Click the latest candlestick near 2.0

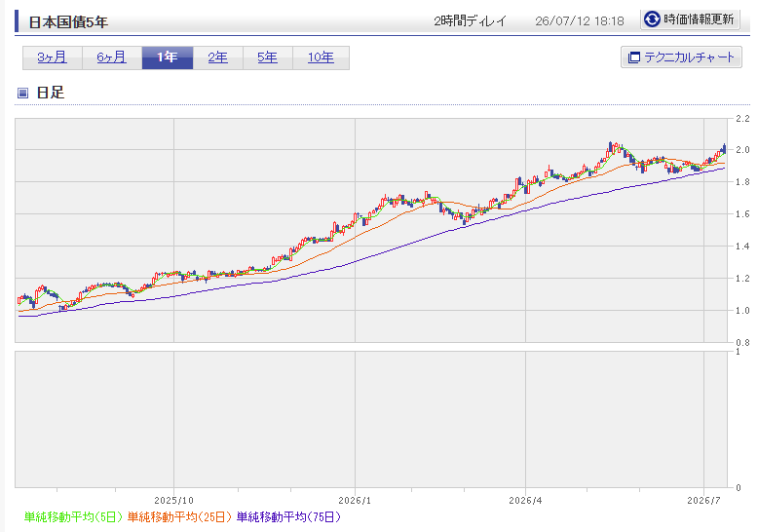(724, 148)
